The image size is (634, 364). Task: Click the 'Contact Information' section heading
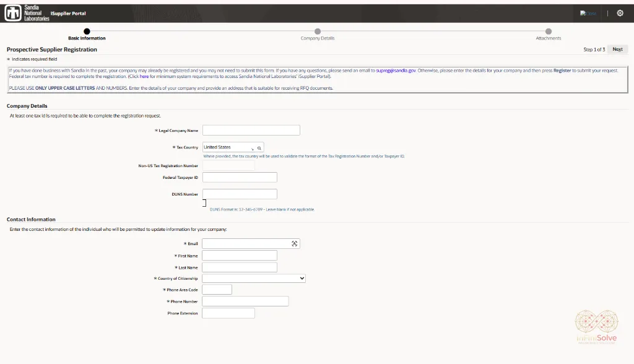click(x=31, y=219)
